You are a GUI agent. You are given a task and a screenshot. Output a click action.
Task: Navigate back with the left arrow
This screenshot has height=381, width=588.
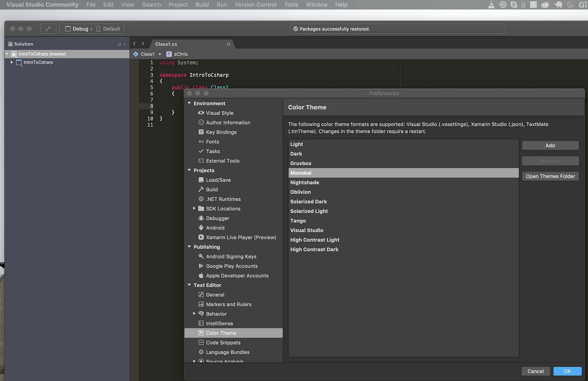click(135, 44)
